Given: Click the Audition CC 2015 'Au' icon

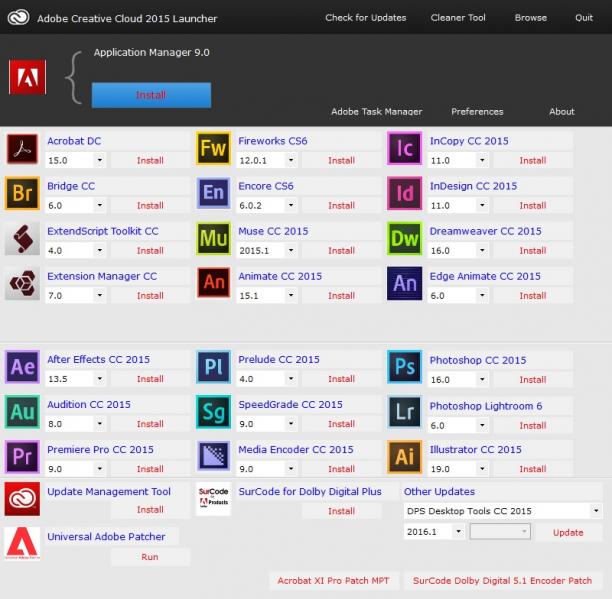Looking at the screenshot, I should pyautogui.click(x=22, y=412).
